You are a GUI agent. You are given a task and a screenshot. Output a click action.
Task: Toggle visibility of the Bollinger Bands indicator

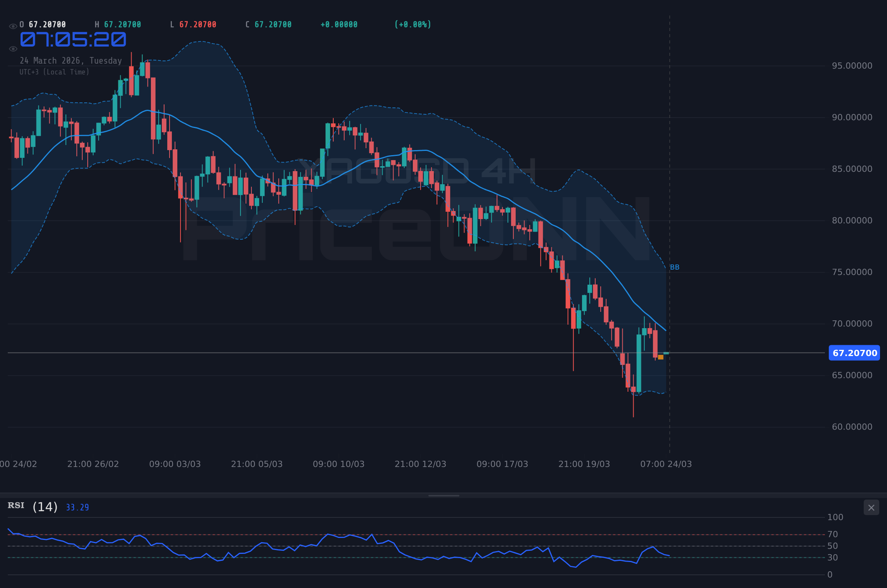tap(13, 48)
